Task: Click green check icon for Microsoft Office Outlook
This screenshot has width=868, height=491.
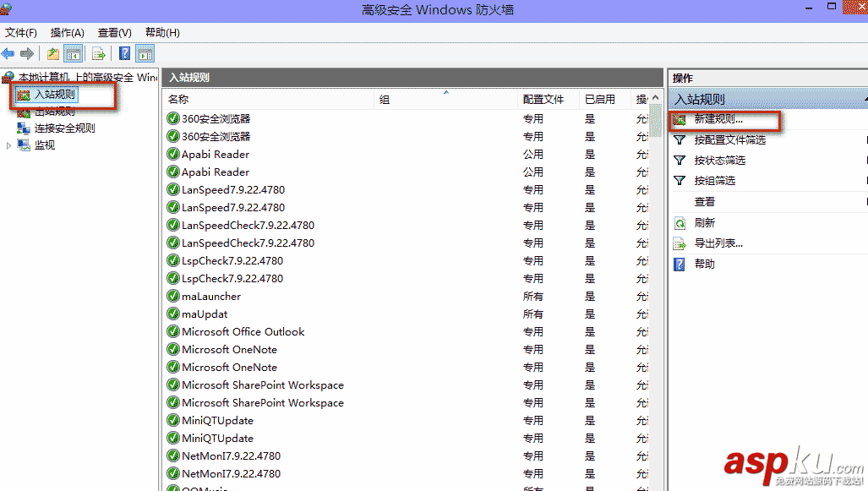Action: coord(173,332)
